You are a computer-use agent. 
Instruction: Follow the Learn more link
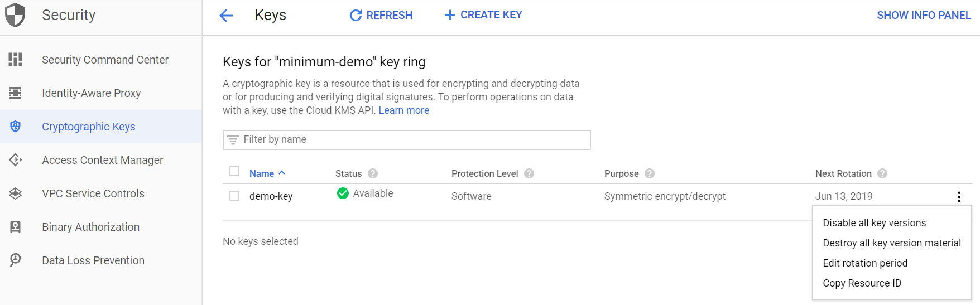[404, 110]
